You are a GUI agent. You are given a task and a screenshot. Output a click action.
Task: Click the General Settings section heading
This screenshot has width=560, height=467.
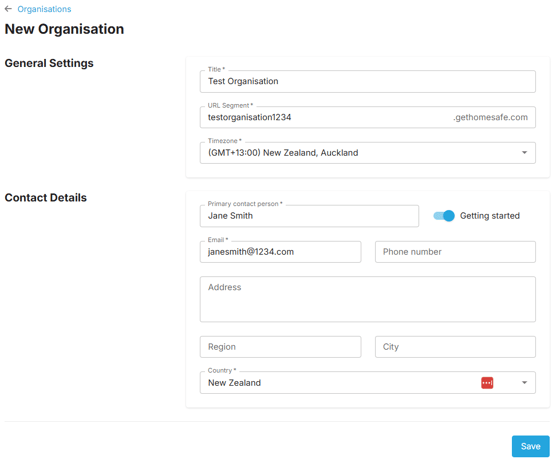coord(49,63)
